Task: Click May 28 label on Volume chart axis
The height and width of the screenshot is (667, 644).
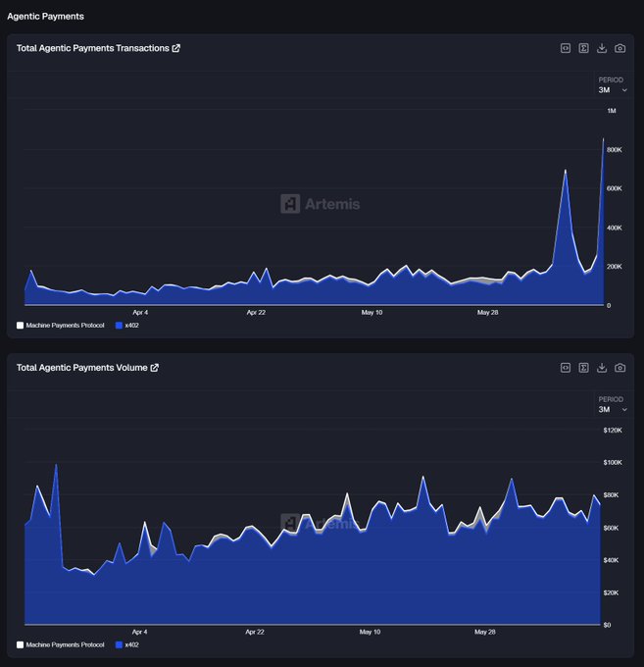Action: [x=485, y=632]
